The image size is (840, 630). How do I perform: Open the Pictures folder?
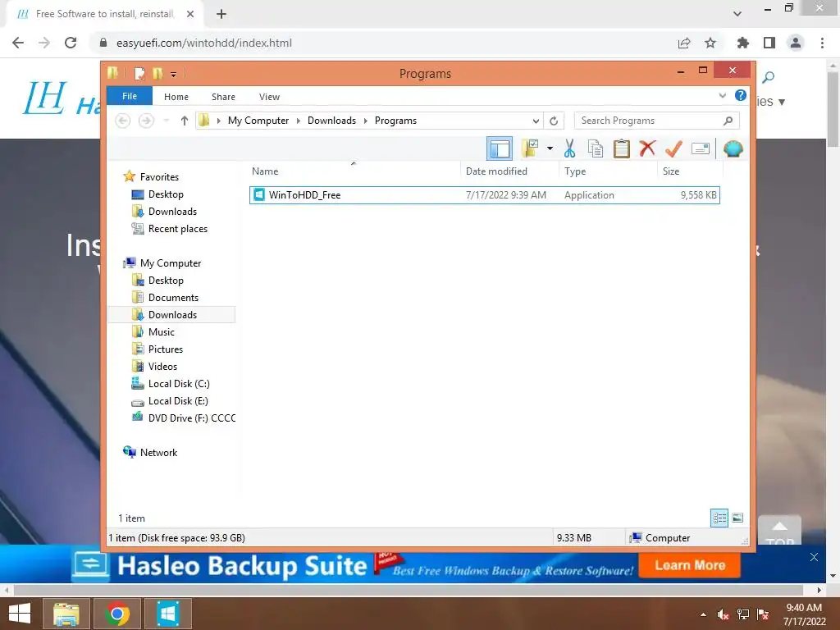166,349
